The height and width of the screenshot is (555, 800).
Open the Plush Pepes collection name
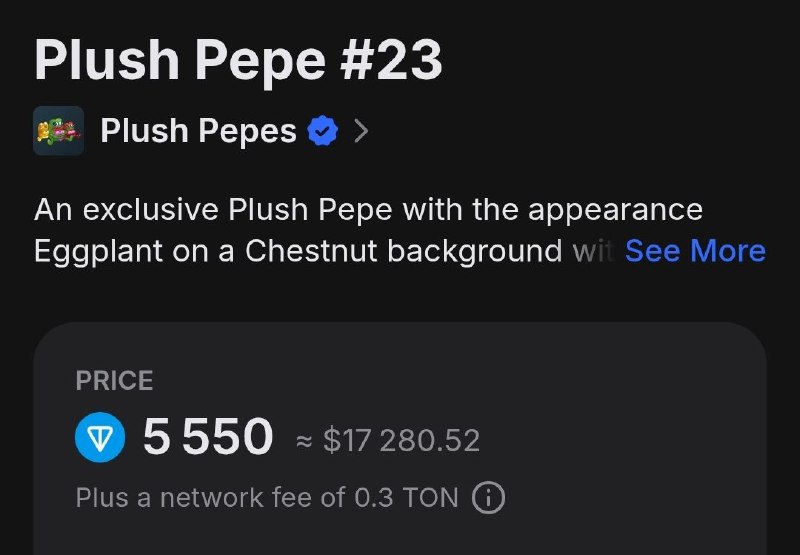[x=198, y=131]
